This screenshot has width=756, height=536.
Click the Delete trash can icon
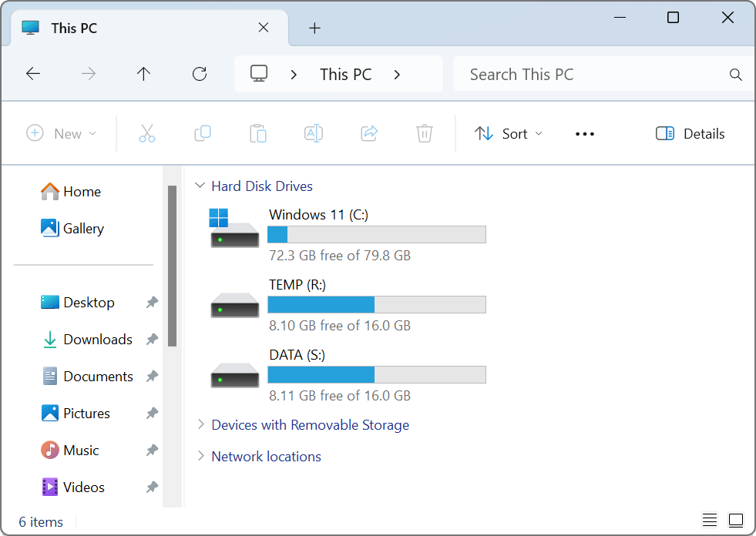pyautogui.click(x=425, y=133)
